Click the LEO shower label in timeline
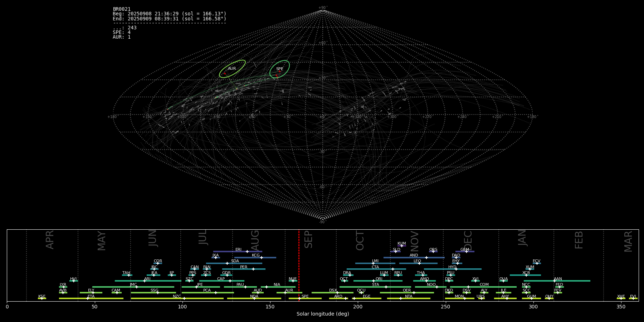 417,261
